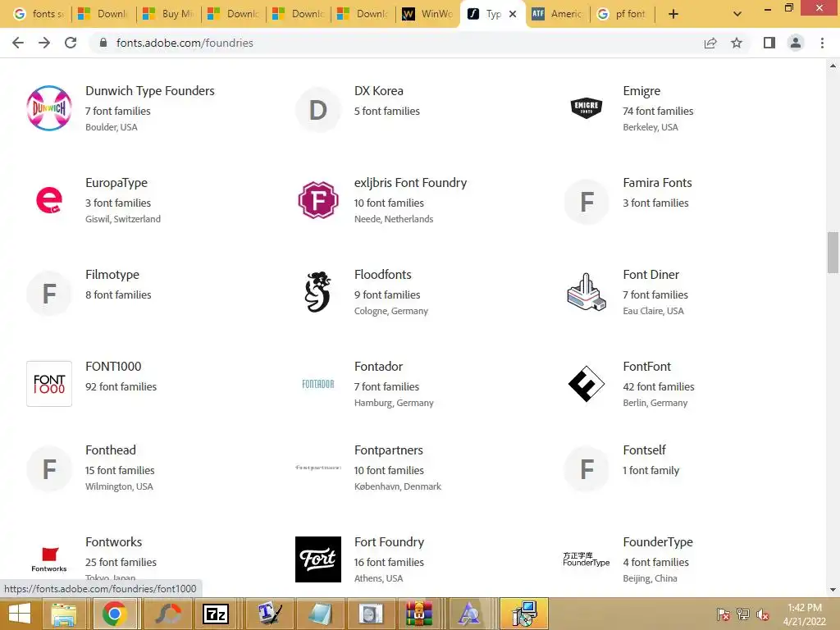The height and width of the screenshot is (630, 840).
Task: Select the Famira Fonts placeholder F icon
Action: (x=587, y=202)
